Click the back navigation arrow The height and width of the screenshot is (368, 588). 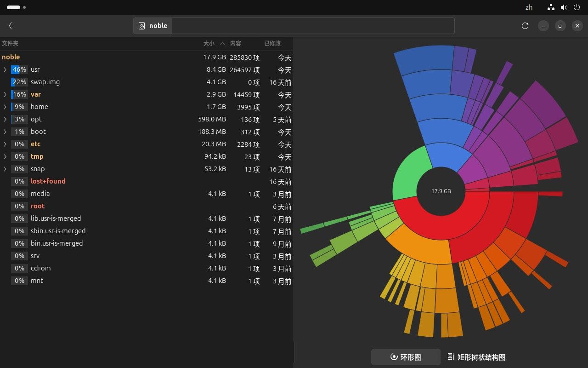10,26
